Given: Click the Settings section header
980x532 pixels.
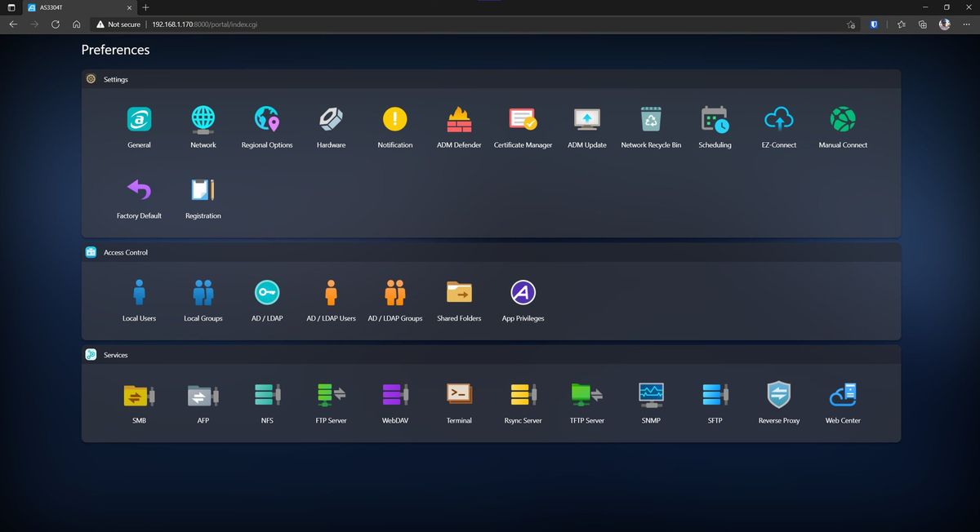Looking at the screenshot, I should coord(491,79).
